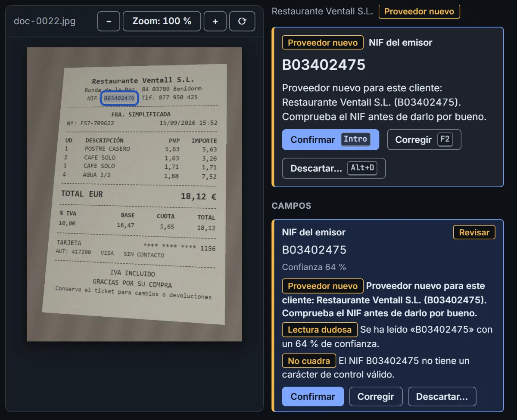Click the Confianza 64 % text
The image size is (517, 420).
[314, 267]
